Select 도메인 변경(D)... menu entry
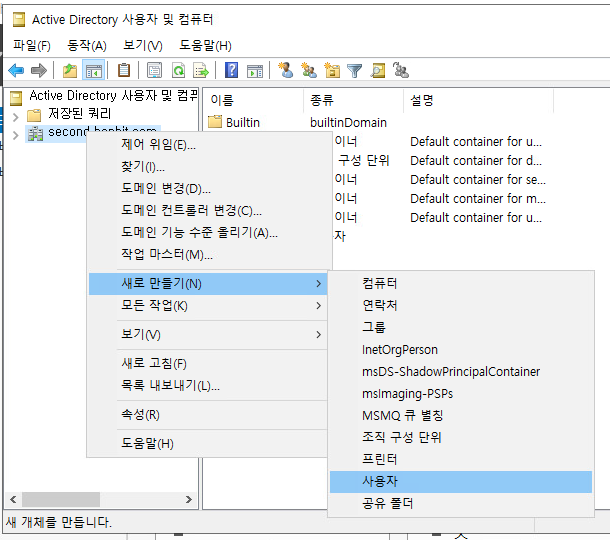This screenshot has width=610, height=540. [x=208, y=189]
